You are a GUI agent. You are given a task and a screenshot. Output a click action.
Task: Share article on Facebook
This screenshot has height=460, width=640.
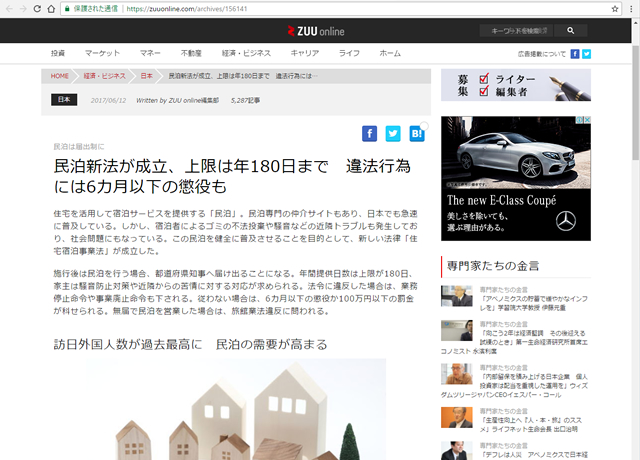(369, 133)
